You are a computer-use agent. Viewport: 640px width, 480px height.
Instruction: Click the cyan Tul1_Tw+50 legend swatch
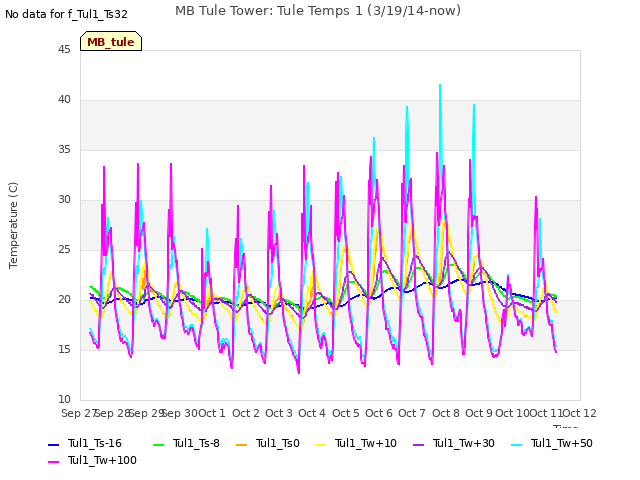[516, 444]
